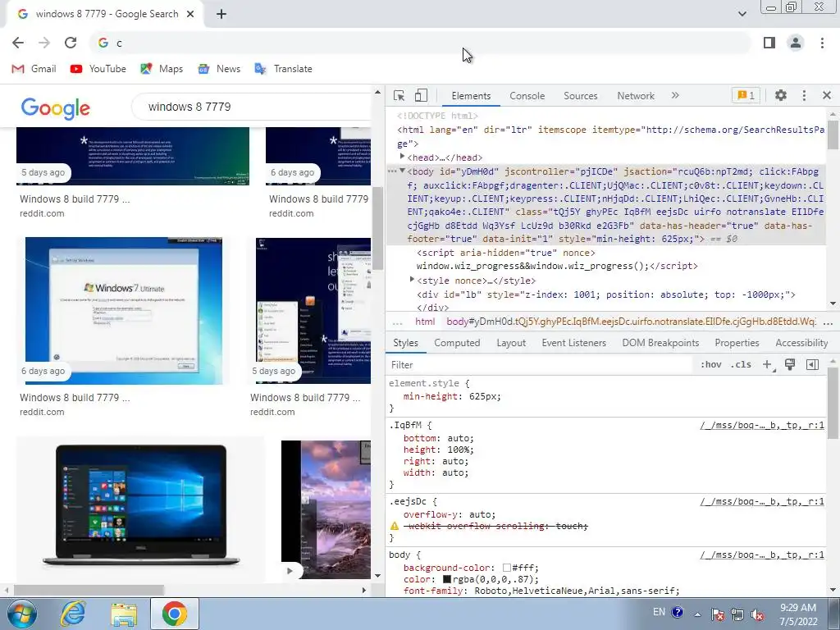Open the Computed styles tab
Screen dimensions: 840x630
tap(457, 343)
